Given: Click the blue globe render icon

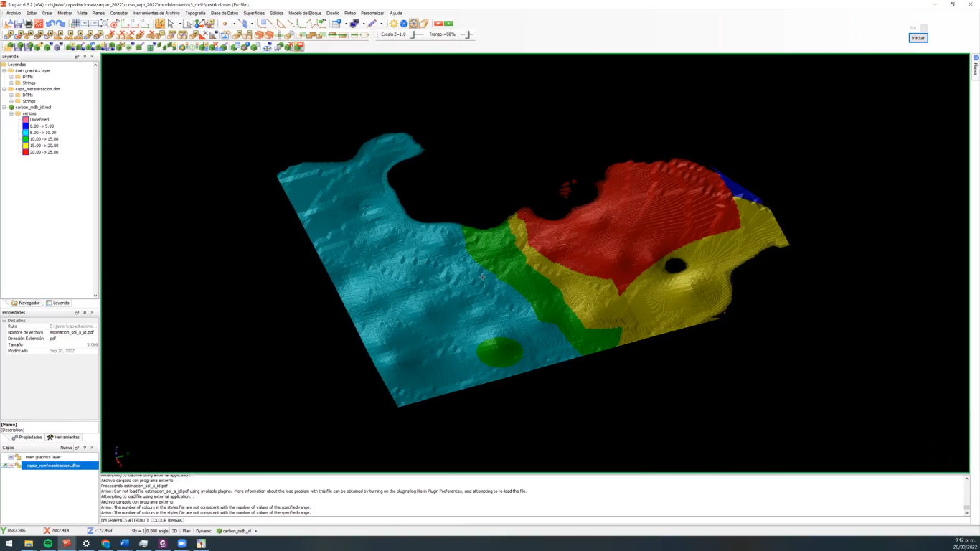Looking at the screenshot, I should point(404,24).
